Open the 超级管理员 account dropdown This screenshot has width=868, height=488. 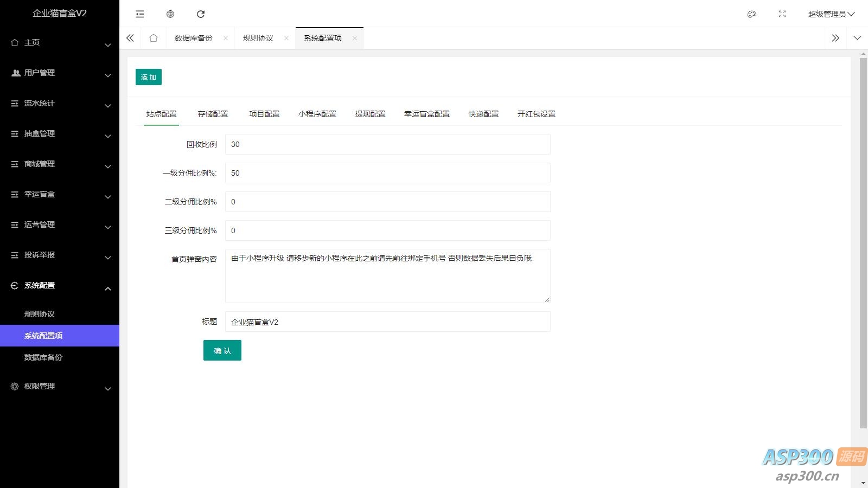tap(831, 15)
